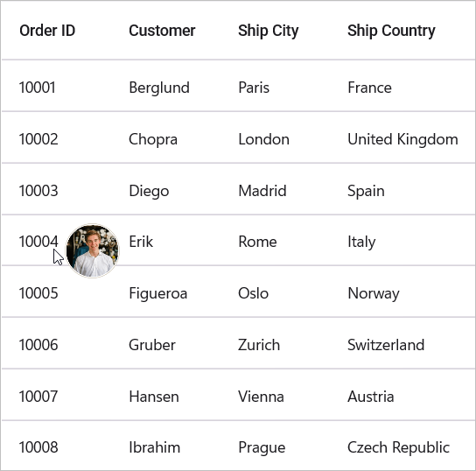476x471 pixels.
Task: Select order 10003 cell
Action: [38, 191]
